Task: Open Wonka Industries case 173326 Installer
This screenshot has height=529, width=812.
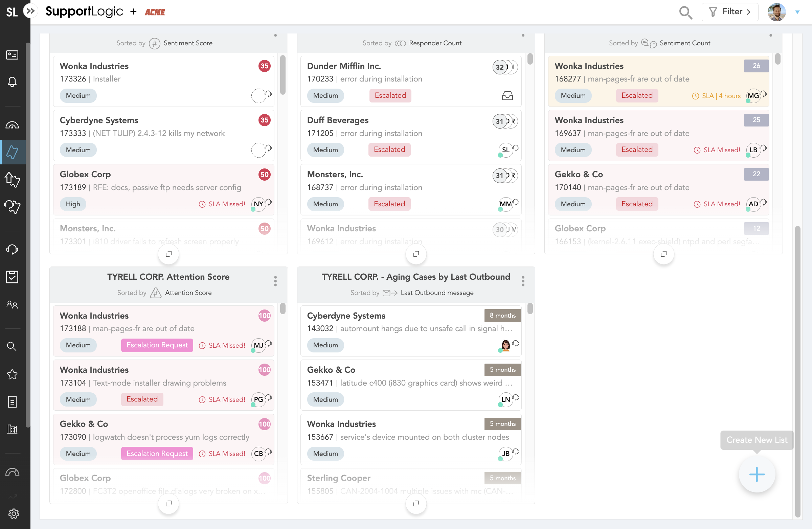Action: (x=163, y=81)
